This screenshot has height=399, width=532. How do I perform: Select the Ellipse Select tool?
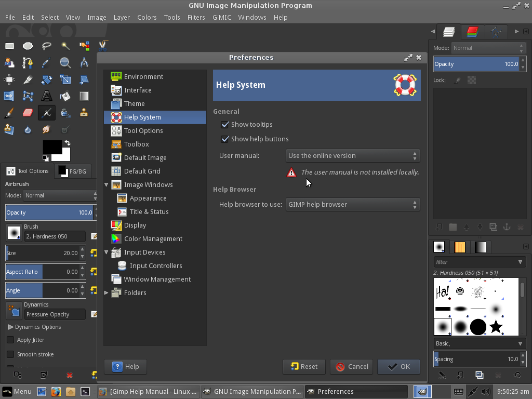[x=28, y=46]
